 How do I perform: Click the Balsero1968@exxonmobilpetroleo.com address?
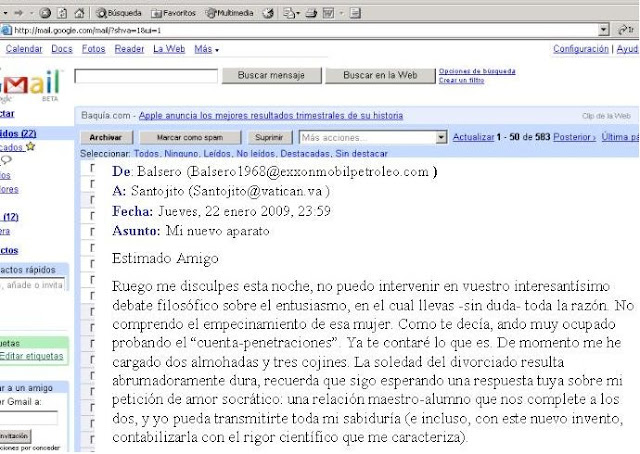click(x=310, y=171)
